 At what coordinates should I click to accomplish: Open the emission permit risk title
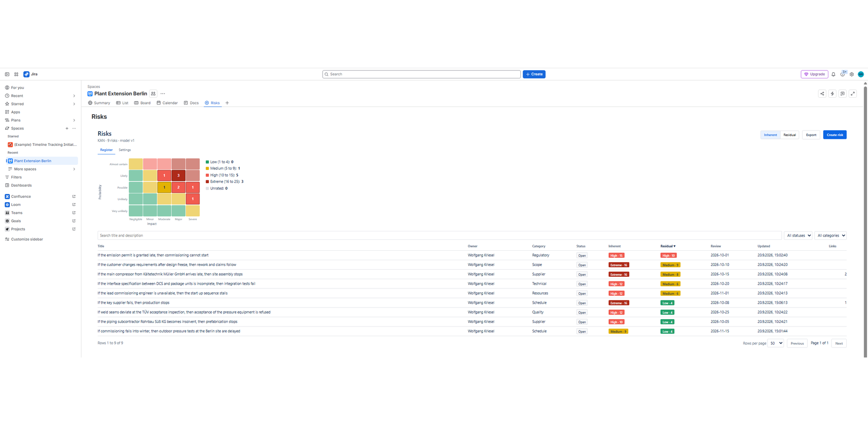(x=153, y=255)
